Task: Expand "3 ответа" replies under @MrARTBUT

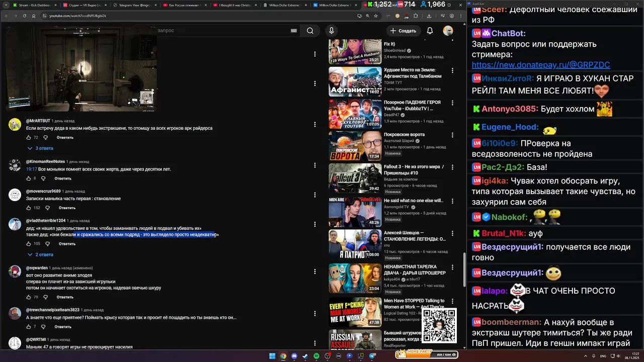Action: coord(40,148)
